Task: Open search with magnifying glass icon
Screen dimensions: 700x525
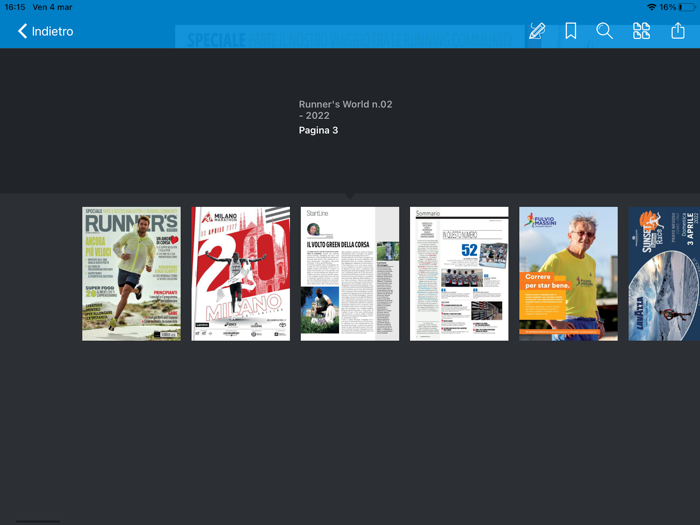Action: click(604, 31)
